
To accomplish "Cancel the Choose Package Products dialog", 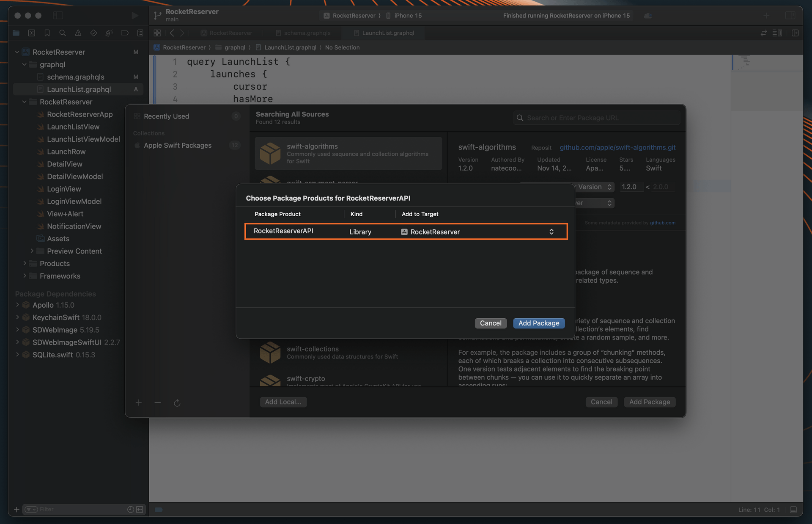I will click(x=490, y=323).
